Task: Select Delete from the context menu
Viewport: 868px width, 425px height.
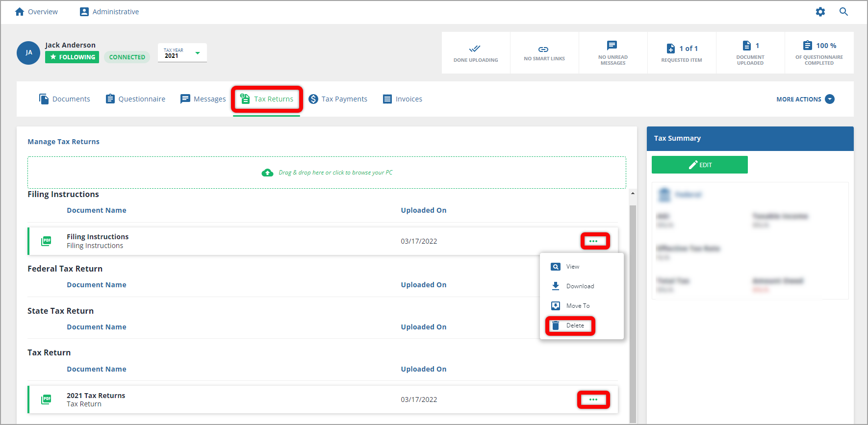Action: point(570,325)
